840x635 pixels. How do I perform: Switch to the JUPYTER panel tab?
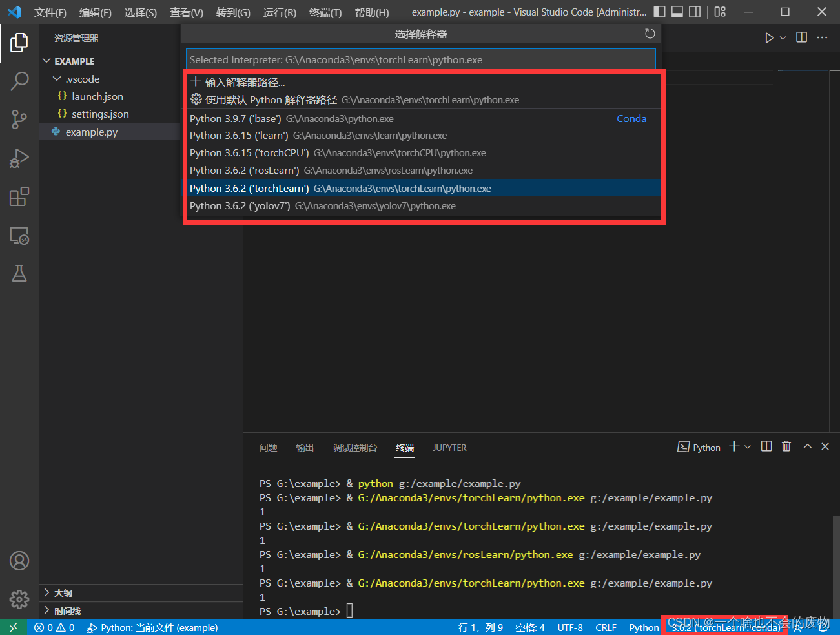coord(449,448)
